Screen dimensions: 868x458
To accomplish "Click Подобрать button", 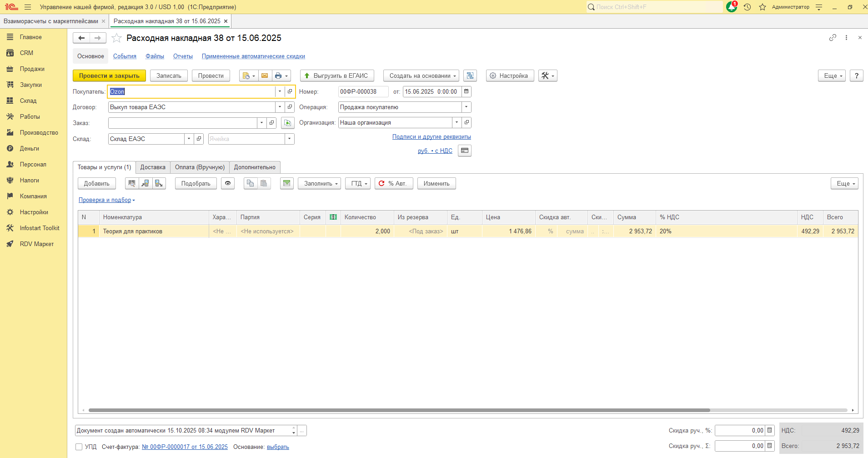I will tap(196, 183).
